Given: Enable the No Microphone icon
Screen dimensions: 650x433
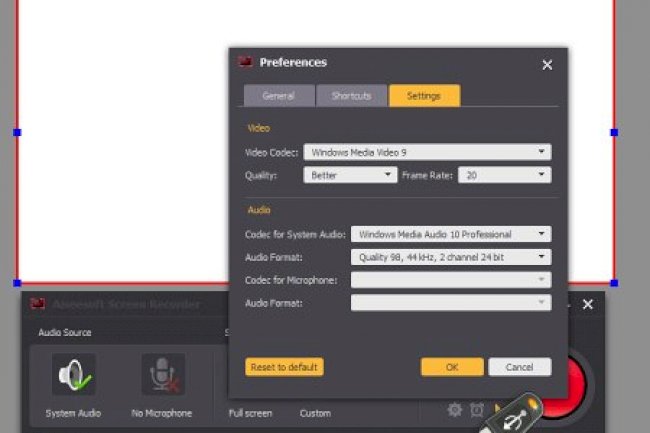Looking at the screenshot, I should 162,375.
